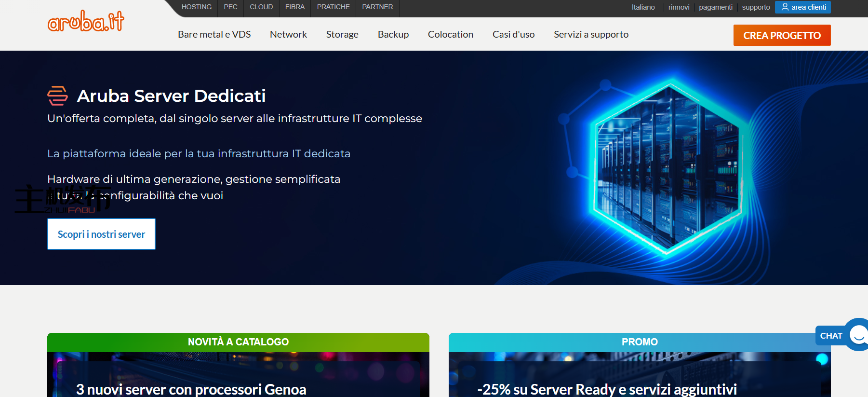The width and height of the screenshot is (868, 397).
Task: Follow the supporto link
Action: pyautogui.click(x=756, y=7)
